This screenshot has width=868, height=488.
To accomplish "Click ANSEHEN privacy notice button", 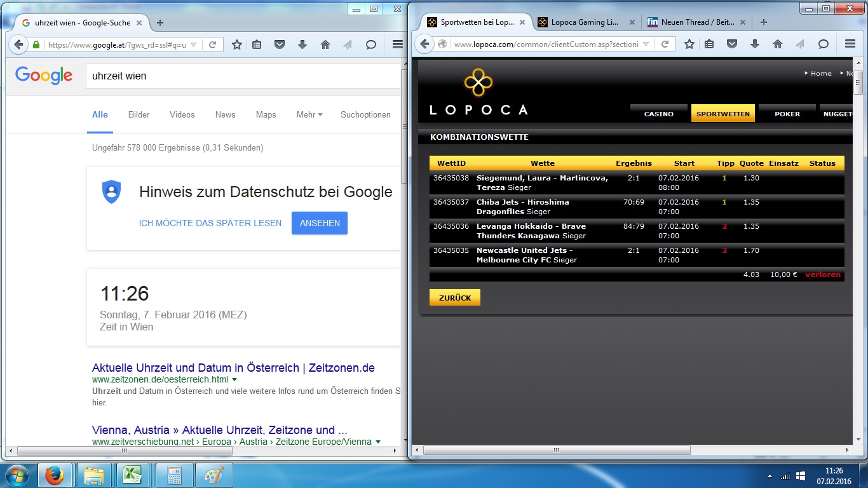I will 320,223.
